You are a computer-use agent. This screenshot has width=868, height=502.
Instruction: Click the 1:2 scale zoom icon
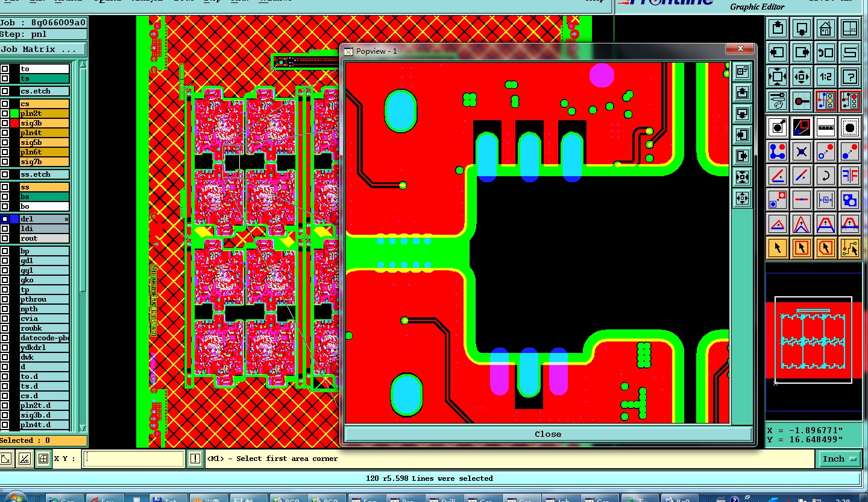(826, 77)
